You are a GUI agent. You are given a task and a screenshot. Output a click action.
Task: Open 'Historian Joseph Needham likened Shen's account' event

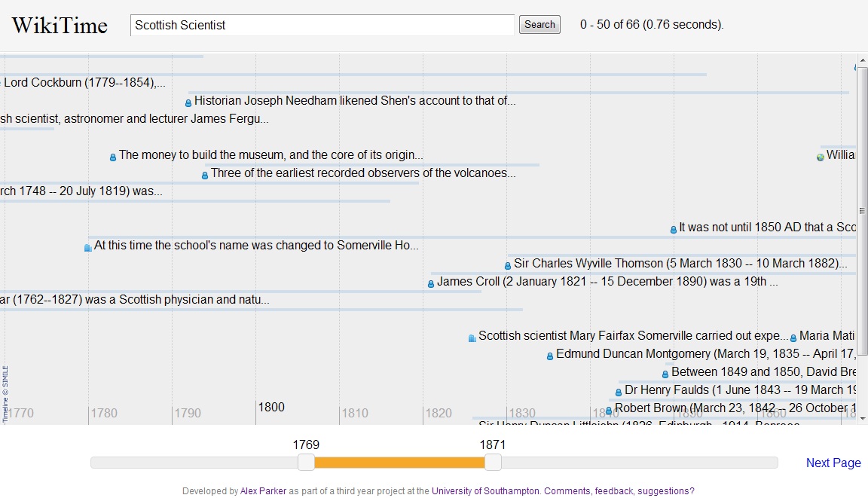(355, 101)
